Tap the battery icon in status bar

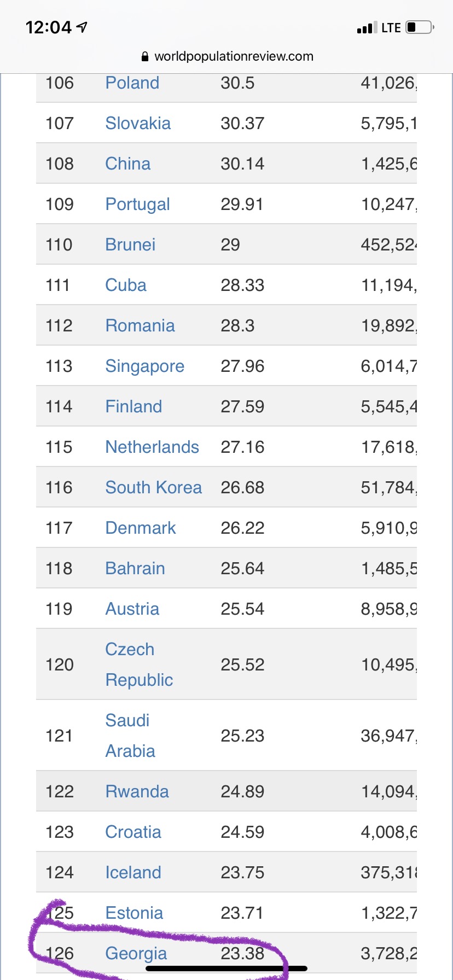[x=420, y=27]
